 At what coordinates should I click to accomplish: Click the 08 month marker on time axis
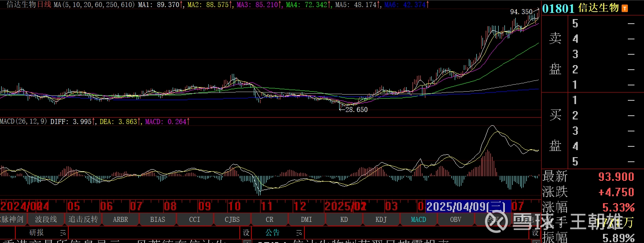click(x=170, y=207)
